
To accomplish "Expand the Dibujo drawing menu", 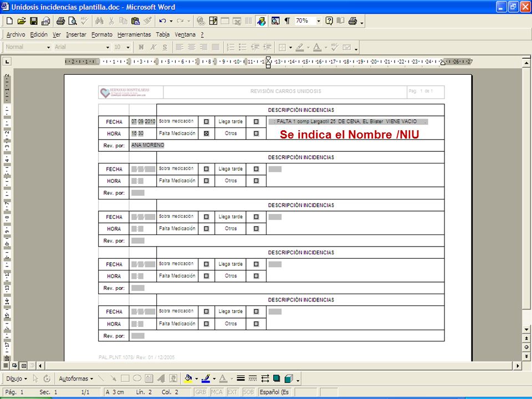I will 16,378.
